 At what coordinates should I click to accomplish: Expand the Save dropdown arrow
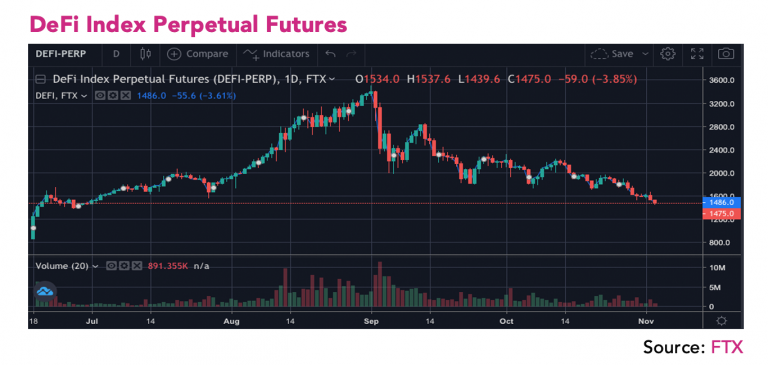[646, 54]
